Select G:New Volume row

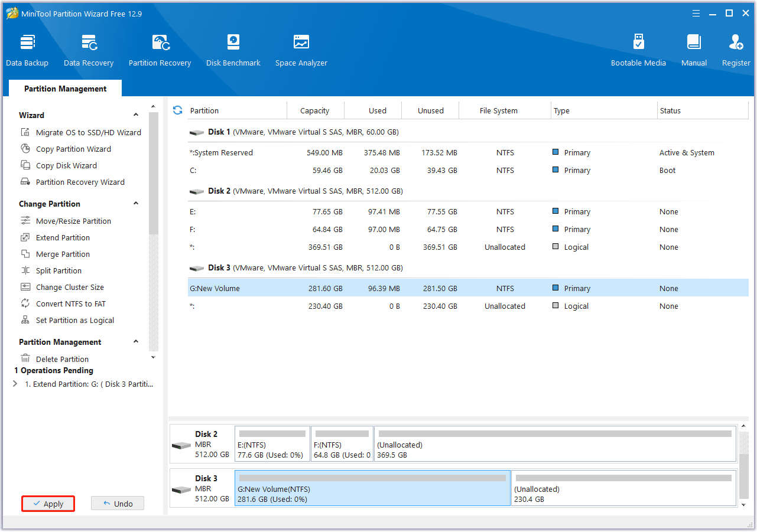point(468,288)
